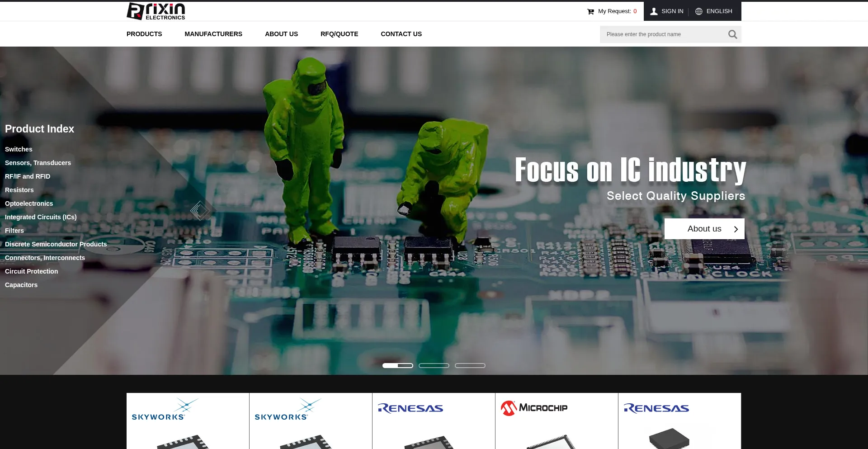868x449 pixels.
Task: Click the chevron on About us button
Action: point(736,229)
